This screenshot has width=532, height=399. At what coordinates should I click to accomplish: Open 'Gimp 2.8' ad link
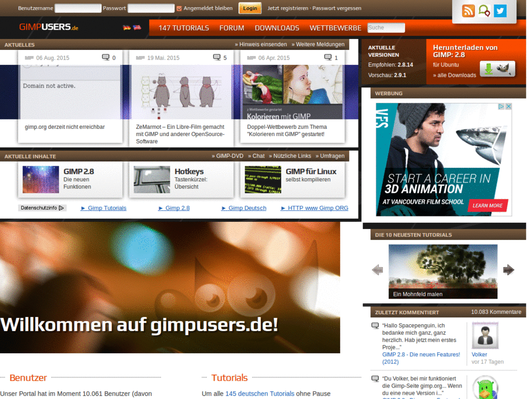pos(174,208)
